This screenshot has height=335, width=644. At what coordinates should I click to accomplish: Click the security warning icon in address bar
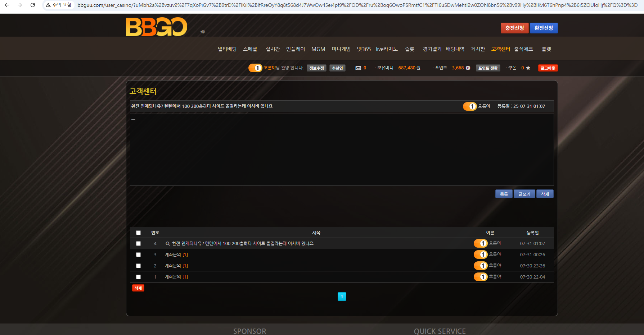click(48, 5)
